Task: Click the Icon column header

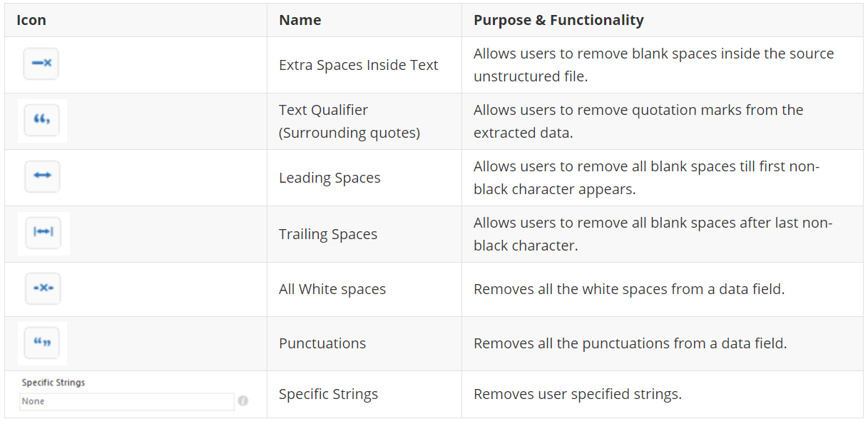Action: pyautogui.click(x=31, y=20)
